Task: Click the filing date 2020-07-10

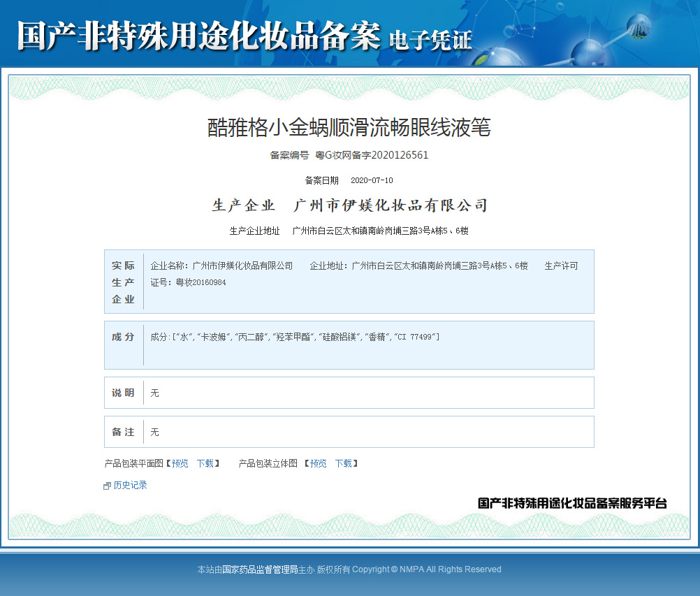Action: pos(372,180)
